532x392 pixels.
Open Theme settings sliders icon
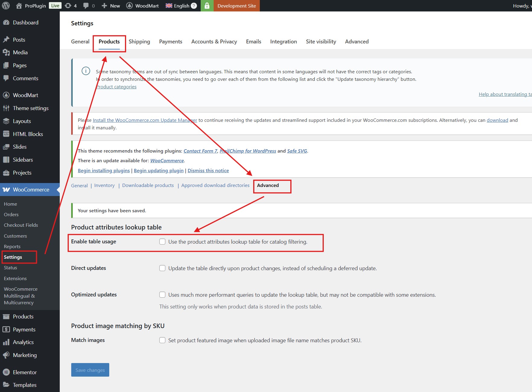(6, 108)
